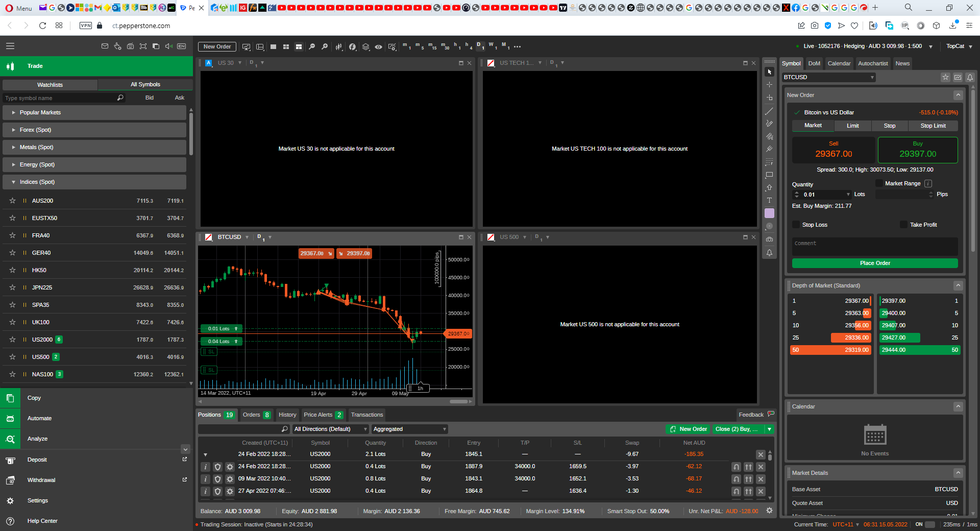Select the trend line drawing tool
Screen dimensions: 980x531
coord(769,111)
